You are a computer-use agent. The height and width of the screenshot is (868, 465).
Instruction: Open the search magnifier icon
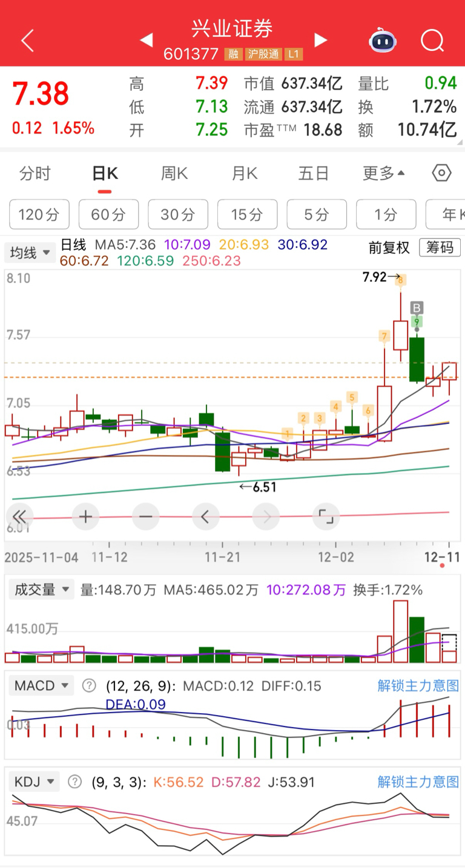coord(432,41)
